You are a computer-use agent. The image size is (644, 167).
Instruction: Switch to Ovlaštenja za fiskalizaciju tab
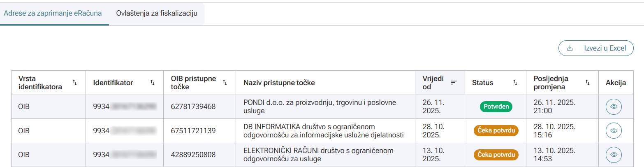[x=157, y=13]
